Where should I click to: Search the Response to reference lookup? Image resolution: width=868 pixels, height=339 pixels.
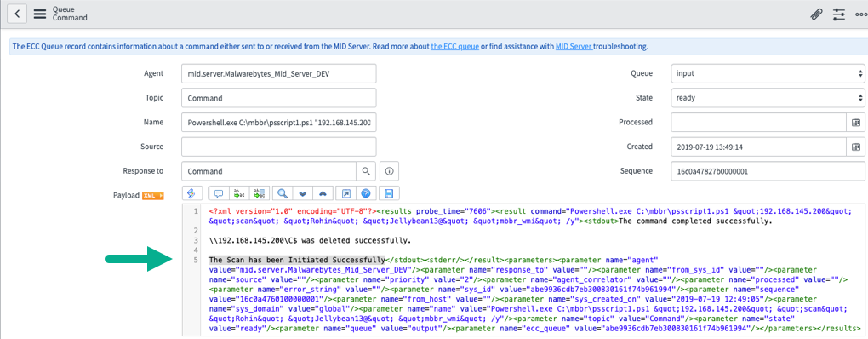[365, 171]
